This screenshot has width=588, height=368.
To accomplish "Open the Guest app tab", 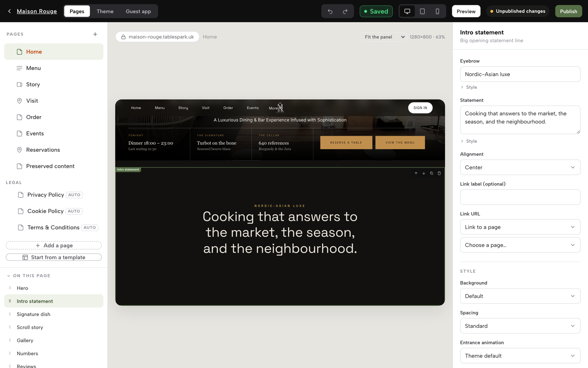I will tap(138, 11).
